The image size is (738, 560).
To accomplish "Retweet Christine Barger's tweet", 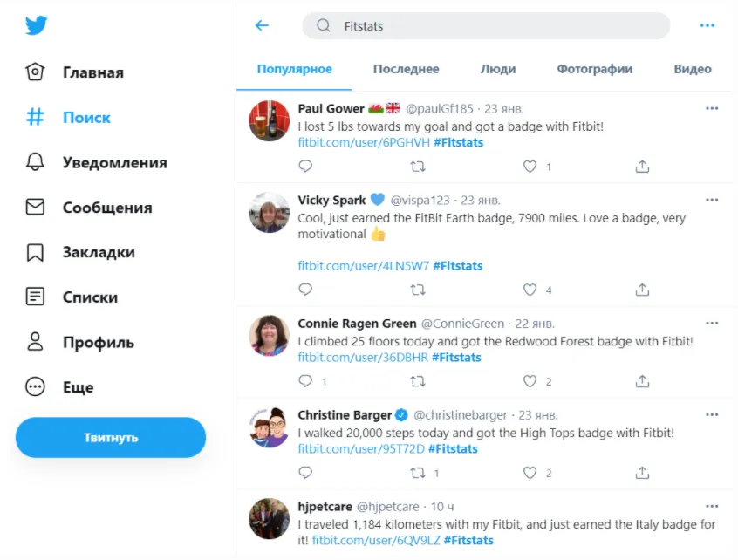I will click(418, 473).
